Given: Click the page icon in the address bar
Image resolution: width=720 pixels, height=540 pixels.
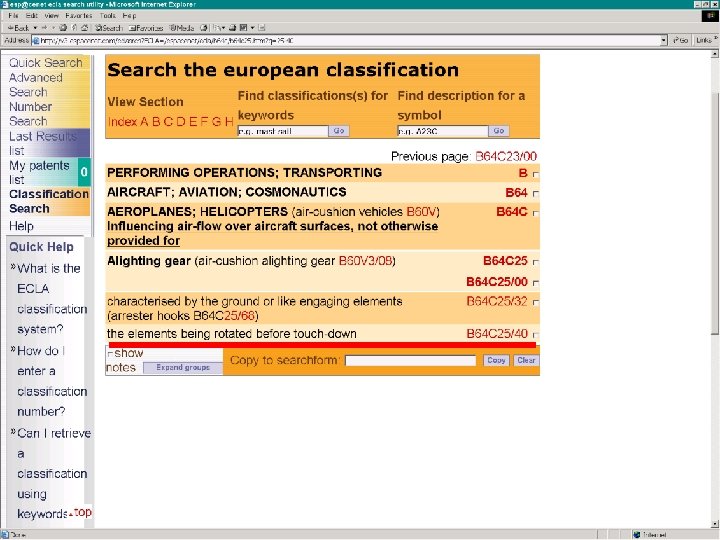Looking at the screenshot, I should (x=36, y=41).
